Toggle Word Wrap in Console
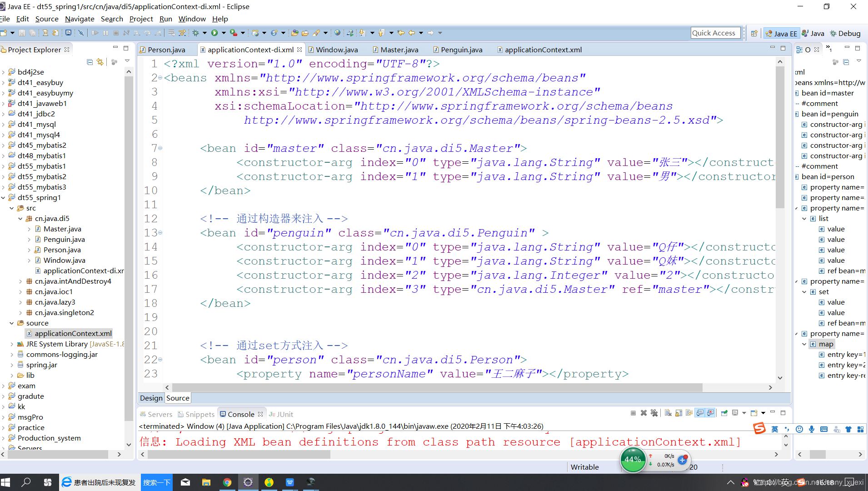This screenshot has width=868, height=491. [x=689, y=413]
